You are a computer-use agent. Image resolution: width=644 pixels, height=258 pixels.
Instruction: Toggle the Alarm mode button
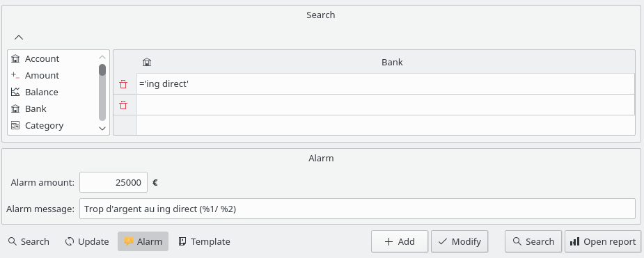coord(143,241)
